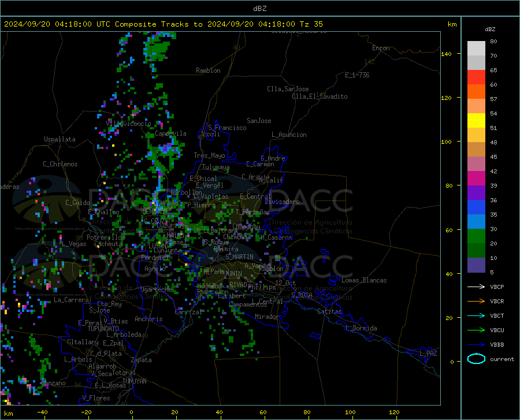520x420 pixels.
Task: Click the TUNUYAN place label
Action: [x=134, y=381]
